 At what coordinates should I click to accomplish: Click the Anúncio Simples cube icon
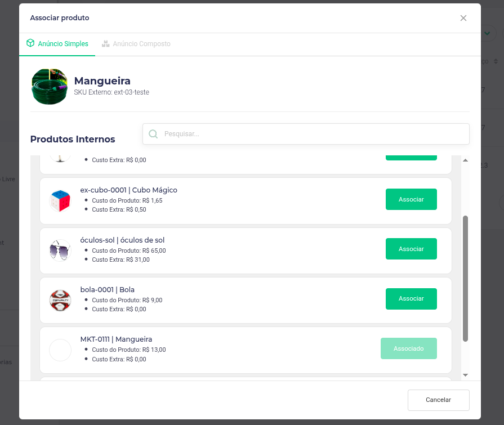pyautogui.click(x=30, y=43)
